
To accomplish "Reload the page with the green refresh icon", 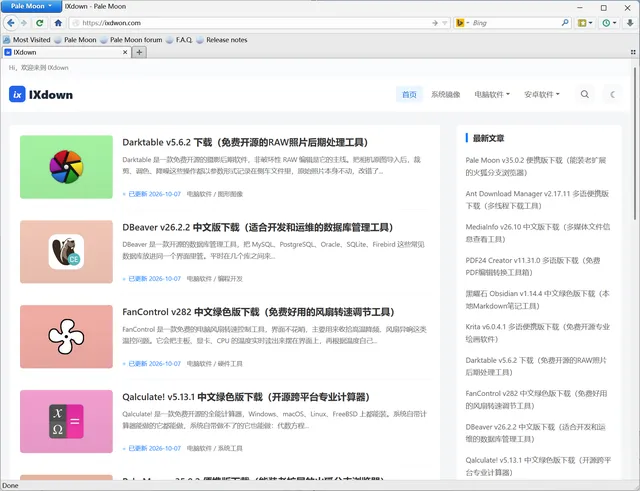I will click(x=40, y=23).
